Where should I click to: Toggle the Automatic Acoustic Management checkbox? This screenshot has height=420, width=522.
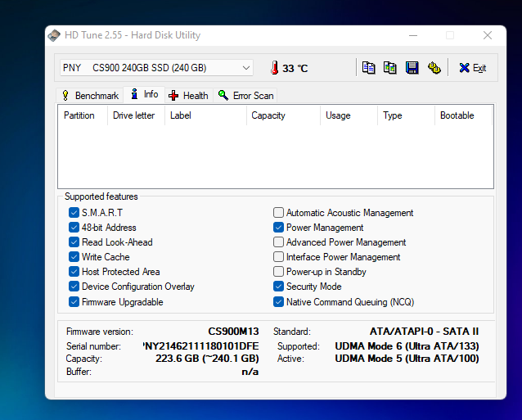point(278,213)
